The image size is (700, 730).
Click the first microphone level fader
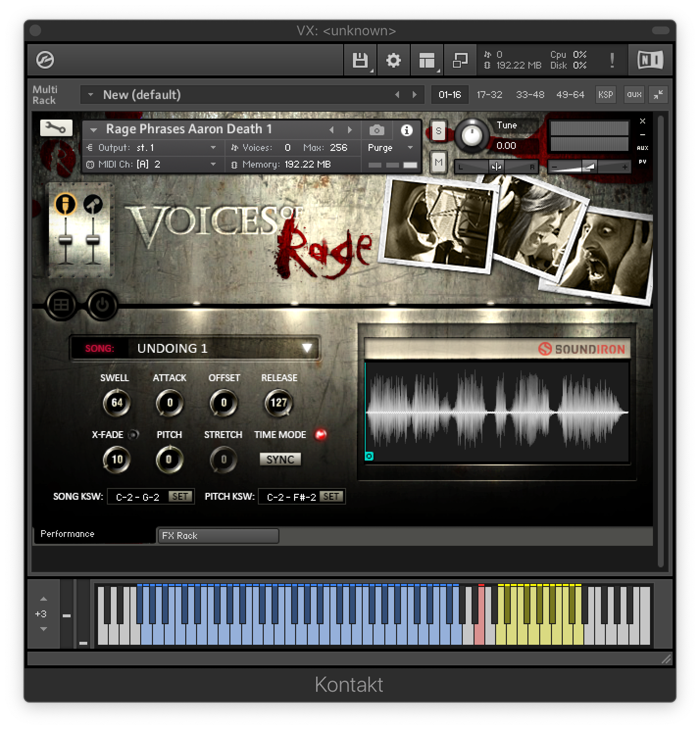point(66,240)
